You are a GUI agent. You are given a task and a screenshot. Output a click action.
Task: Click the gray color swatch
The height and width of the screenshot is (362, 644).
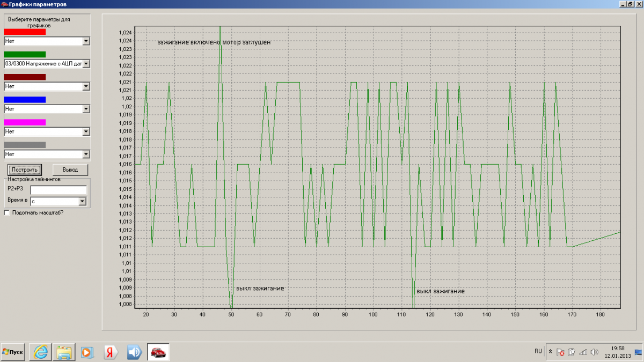pos(25,145)
